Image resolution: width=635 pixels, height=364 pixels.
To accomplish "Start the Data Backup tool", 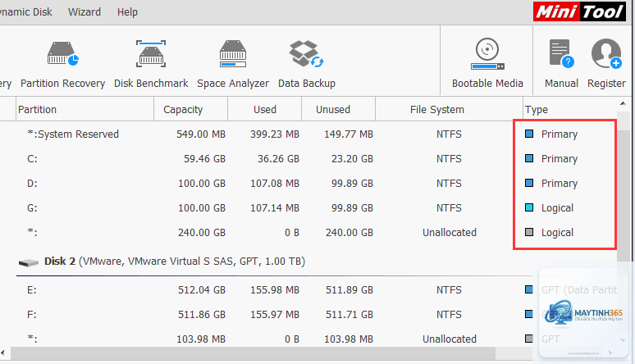I will point(307,65).
